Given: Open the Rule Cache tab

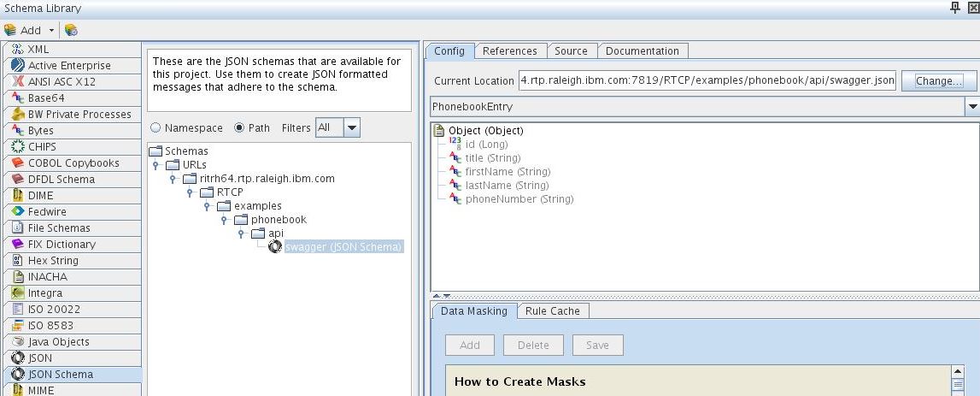Looking at the screenshot, I should point(552,311).
